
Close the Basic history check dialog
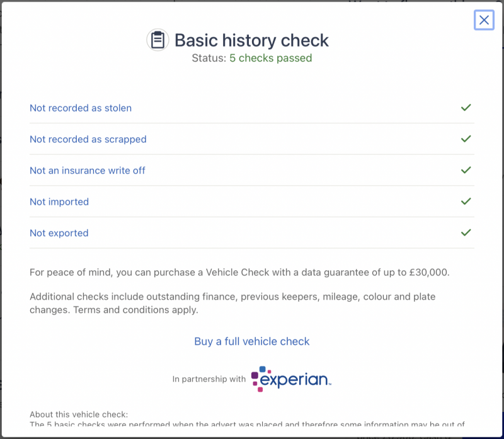point(484,20)
